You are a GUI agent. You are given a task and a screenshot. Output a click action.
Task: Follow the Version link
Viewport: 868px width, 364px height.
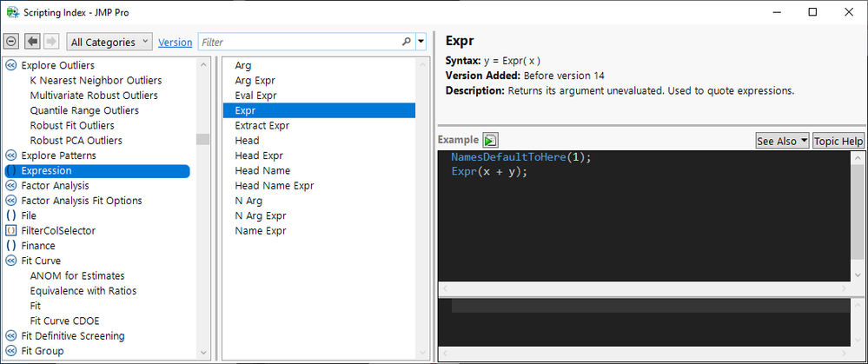coord(176,43)
